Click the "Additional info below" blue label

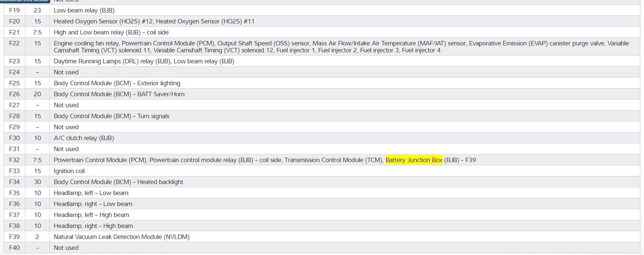pos(24,1)
